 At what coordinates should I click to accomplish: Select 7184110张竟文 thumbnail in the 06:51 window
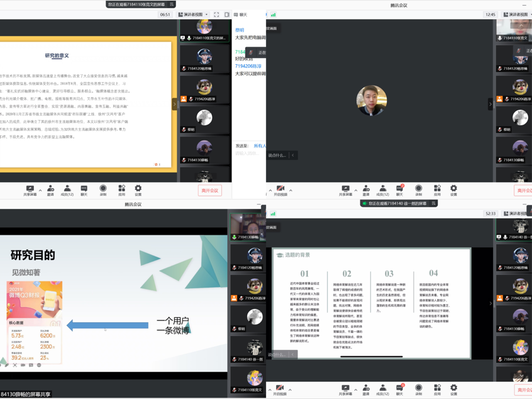click(204, 31)
